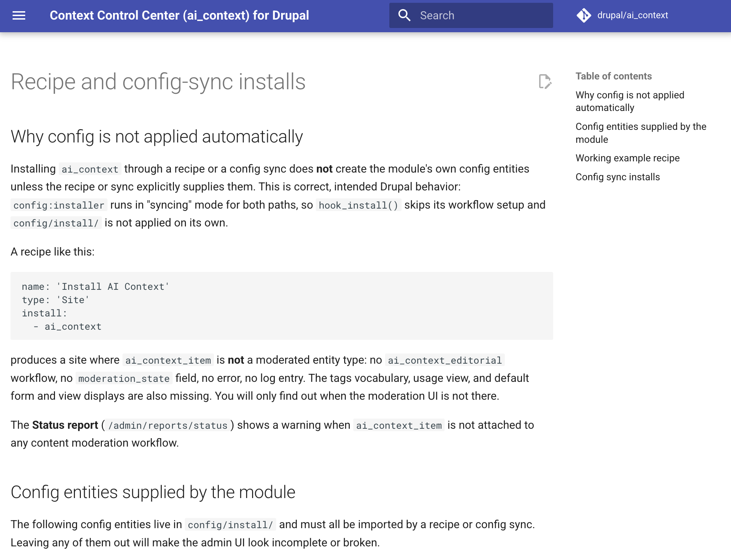Click the 'moderation_state' inline code
The image size is (731, 560).
(x=124, y=378)
